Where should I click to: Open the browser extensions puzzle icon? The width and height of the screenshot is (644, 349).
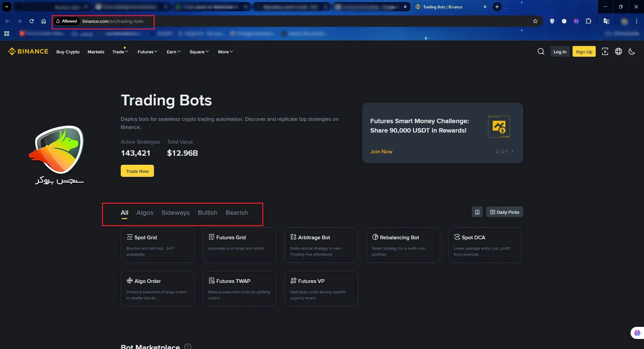pyautogui.click(x=588, y=21)
